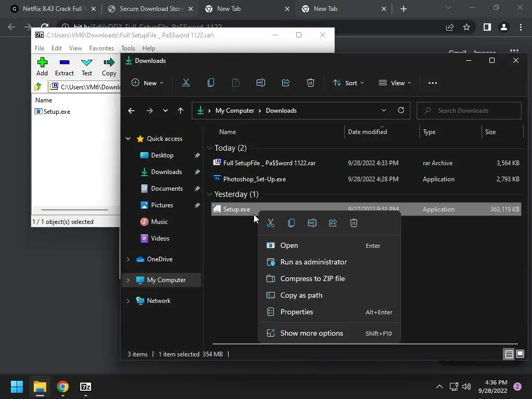Open the Sort dropdown
This screenshot has height=399, width=532.
(349, 83)
